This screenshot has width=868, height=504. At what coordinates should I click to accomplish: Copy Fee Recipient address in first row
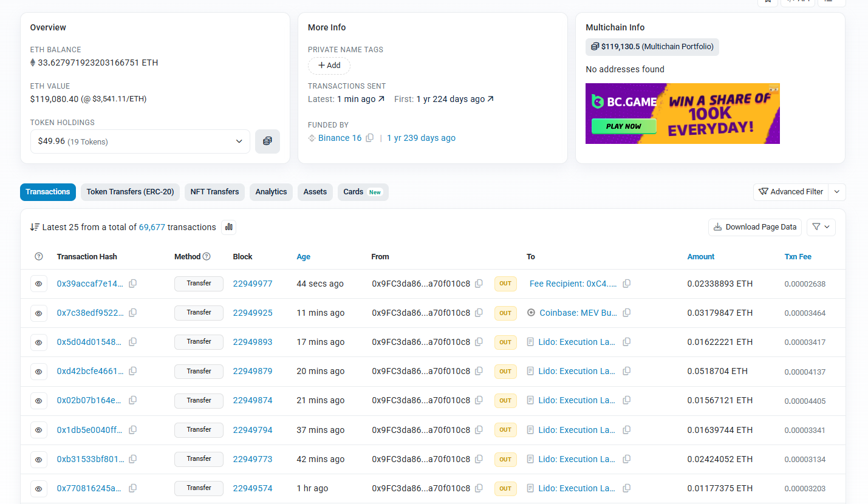click(626, 284)
